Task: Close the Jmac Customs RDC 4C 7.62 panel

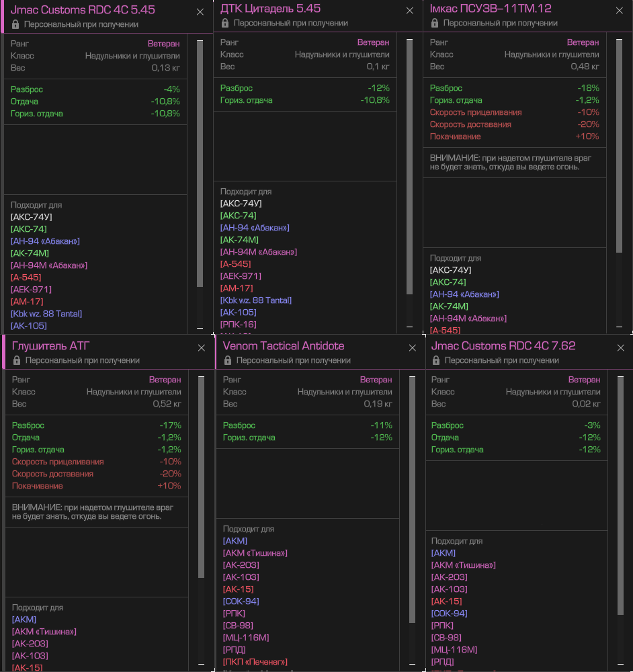Action: (x=621, y=348)
